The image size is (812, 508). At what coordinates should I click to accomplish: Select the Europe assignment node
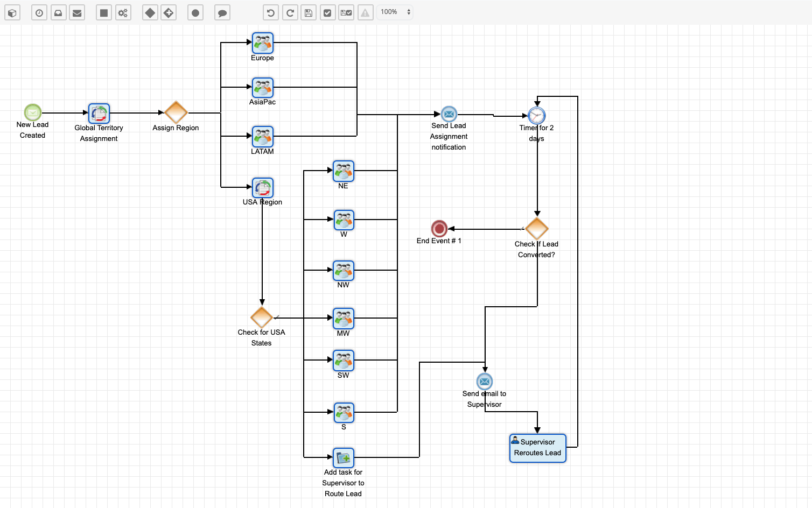click(263, 43)
